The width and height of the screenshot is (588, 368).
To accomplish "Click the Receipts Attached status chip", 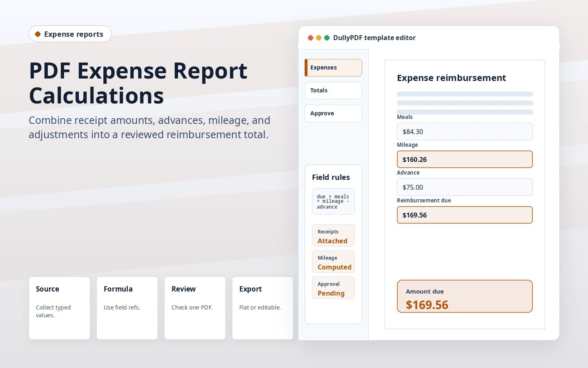I will [x=333, y=235].
